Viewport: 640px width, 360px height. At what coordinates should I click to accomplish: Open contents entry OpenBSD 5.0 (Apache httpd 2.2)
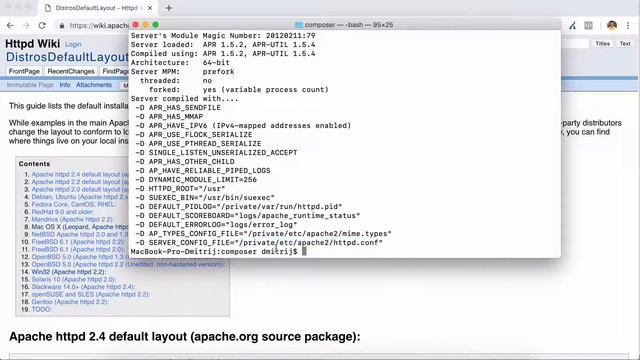128,264
